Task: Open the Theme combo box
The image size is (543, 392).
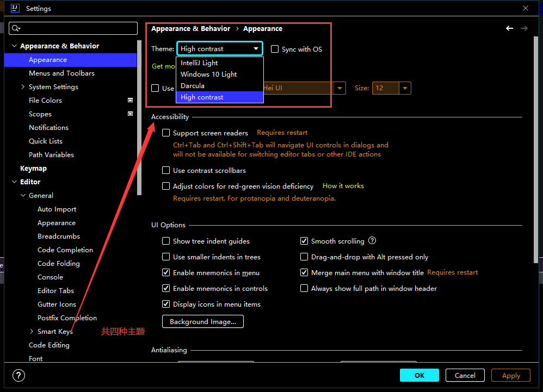Action: (220, 49)
